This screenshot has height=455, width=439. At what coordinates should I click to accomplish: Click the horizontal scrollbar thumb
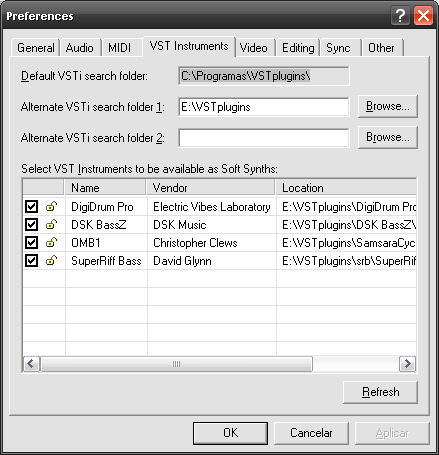point(176,364)
